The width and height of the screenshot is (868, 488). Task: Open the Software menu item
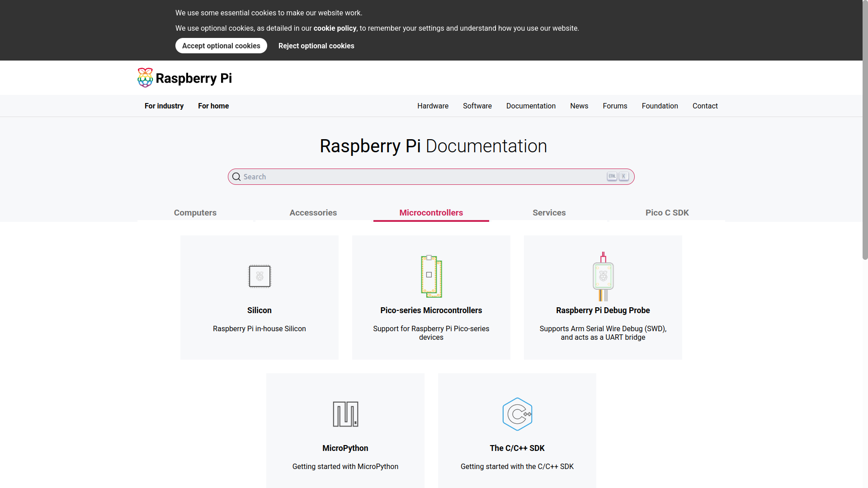[x=477, y=106]
